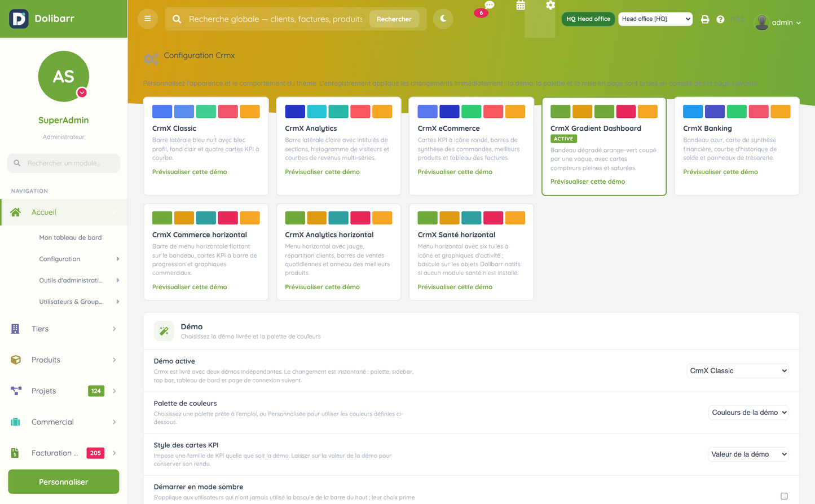Click the printer icon
815x504 pixels.
click(x=705, y=19)
